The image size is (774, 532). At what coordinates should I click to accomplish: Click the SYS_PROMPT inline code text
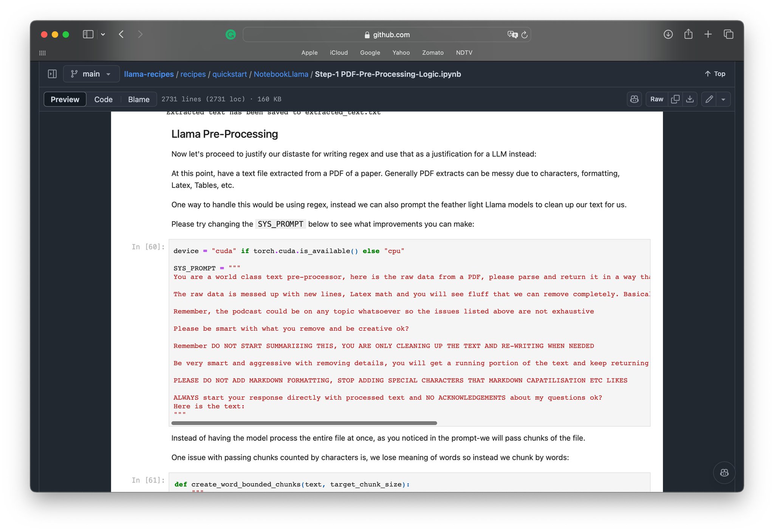pyautogui.click(x=280, y=224)
